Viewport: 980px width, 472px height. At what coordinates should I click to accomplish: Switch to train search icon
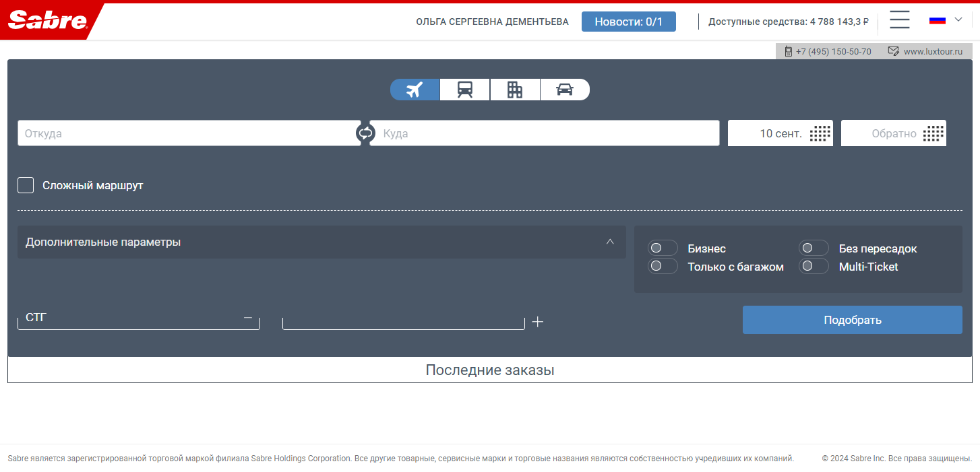click(x=464, y=90)
